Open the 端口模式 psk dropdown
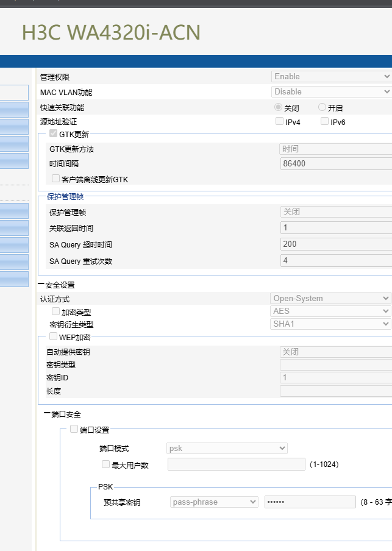Screen dimensions: 392x551 (227, 448)
